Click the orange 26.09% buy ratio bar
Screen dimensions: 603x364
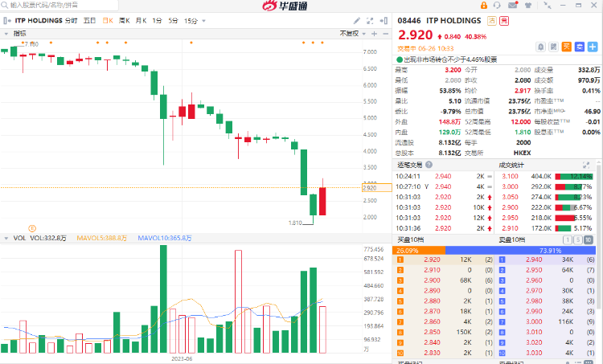[x=419, y=251]
